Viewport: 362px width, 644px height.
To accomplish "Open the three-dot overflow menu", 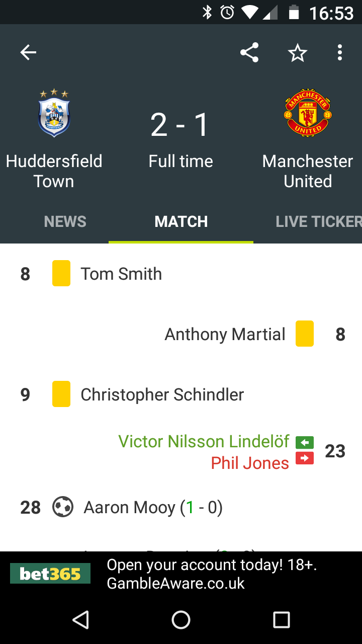I will (340, 52).
